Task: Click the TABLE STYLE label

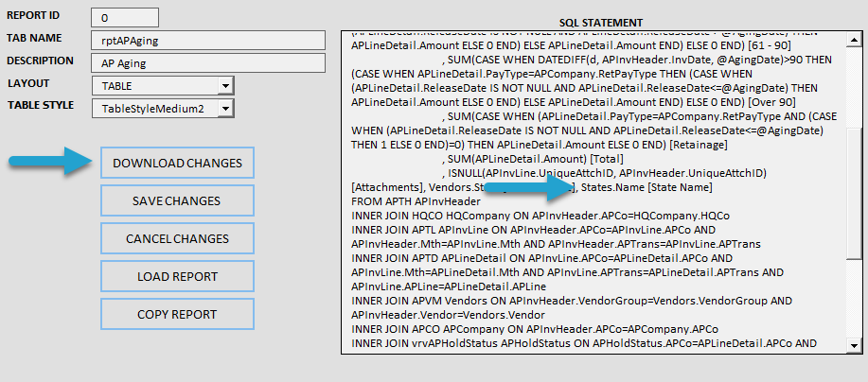Action: [41, 105]
